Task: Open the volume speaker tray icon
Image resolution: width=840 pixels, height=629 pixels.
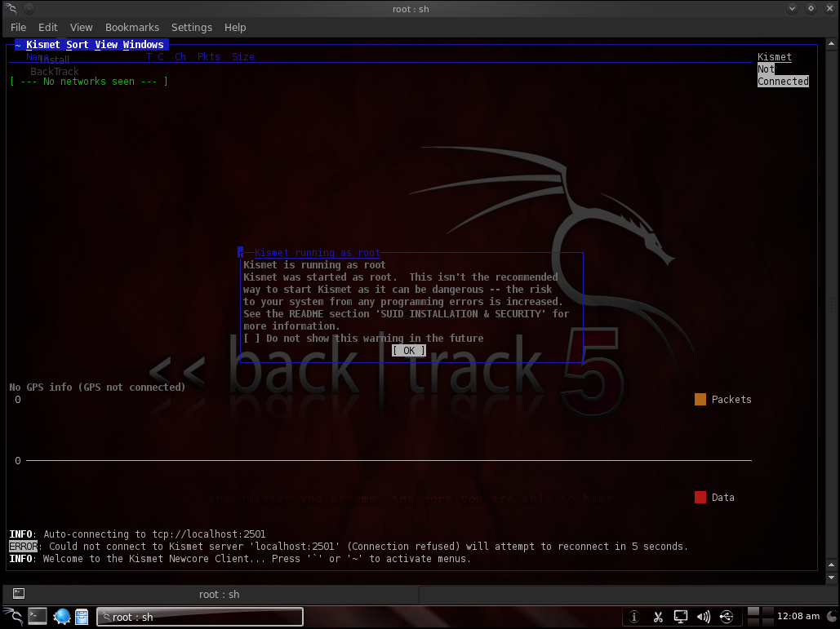Action: click(704, 617)
